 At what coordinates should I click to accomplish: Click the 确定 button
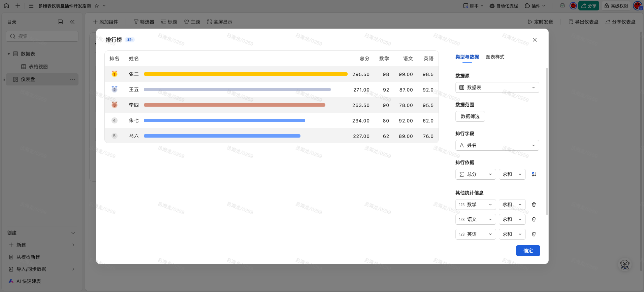[x=528, y=251]
